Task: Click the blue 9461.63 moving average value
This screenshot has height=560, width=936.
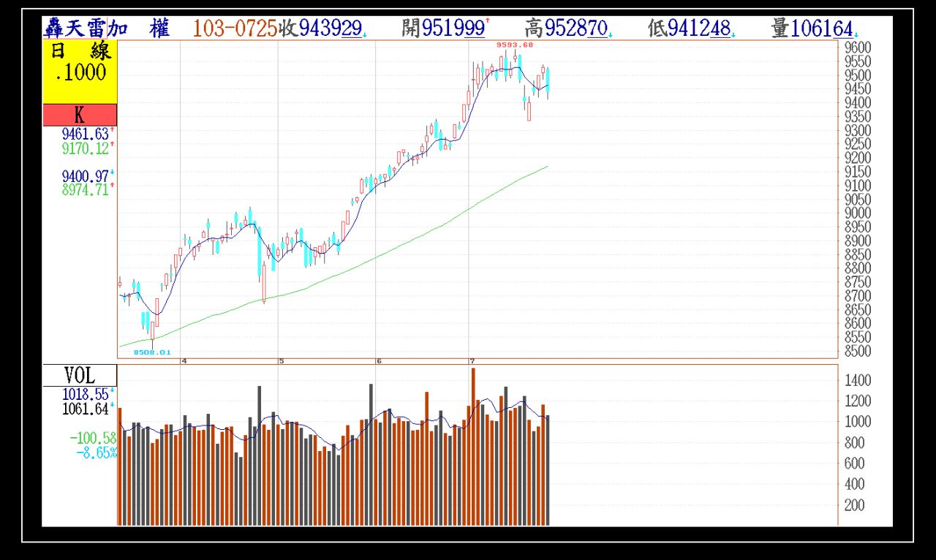Action: click(86, 134)
